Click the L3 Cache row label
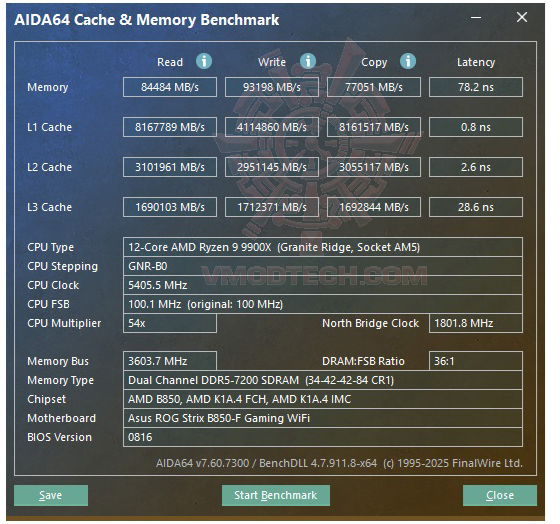 pos(49,207)
